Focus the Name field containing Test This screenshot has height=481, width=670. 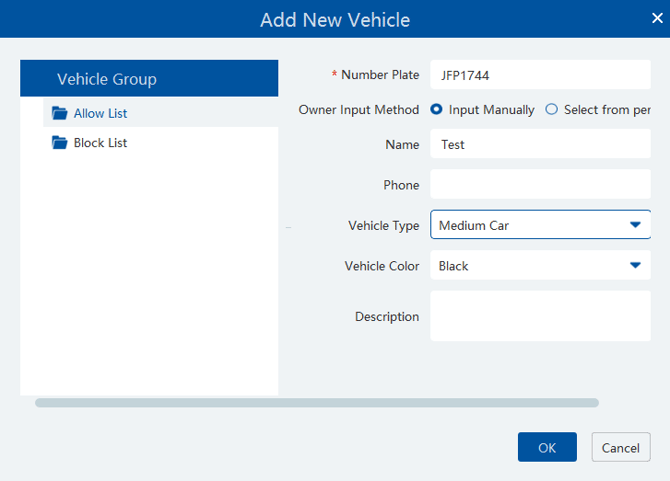point(540,144)
